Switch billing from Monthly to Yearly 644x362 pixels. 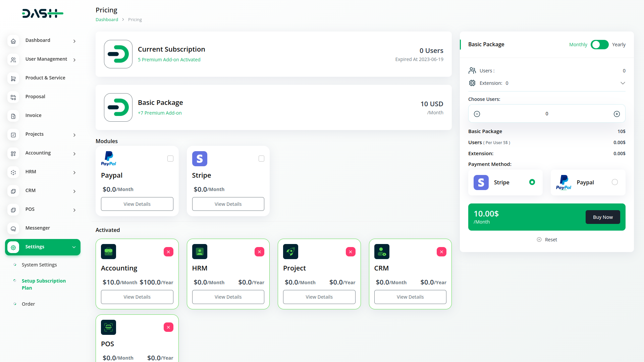point(600,45)
